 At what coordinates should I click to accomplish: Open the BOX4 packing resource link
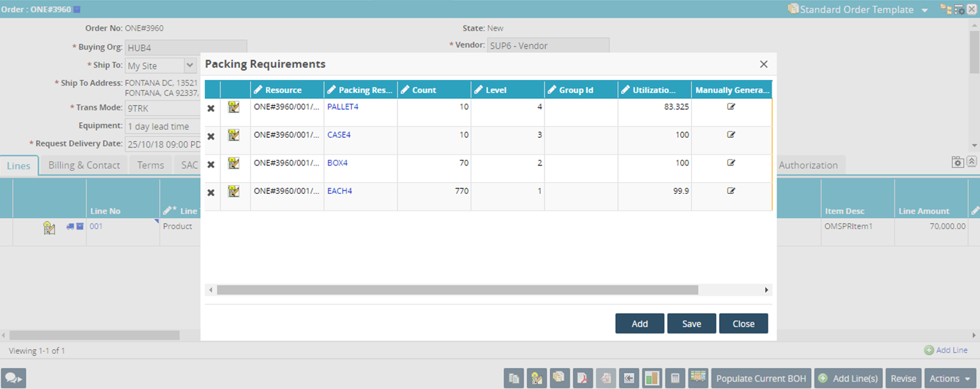tap(337, 163)
